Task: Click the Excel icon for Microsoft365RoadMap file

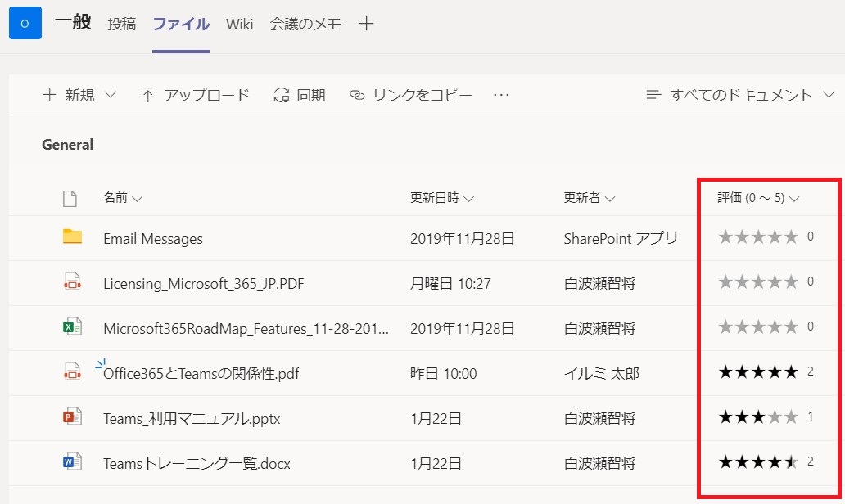Action: pos(73,328)
